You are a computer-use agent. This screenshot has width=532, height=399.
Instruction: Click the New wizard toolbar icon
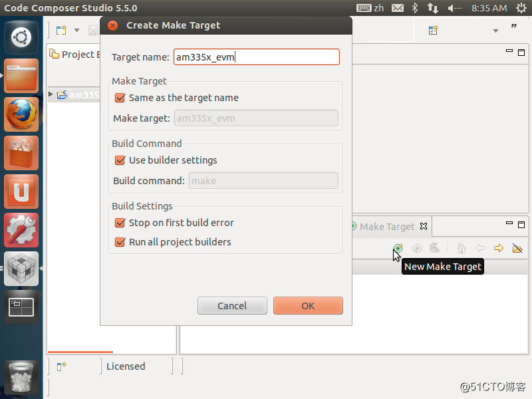tap(61, 30)
